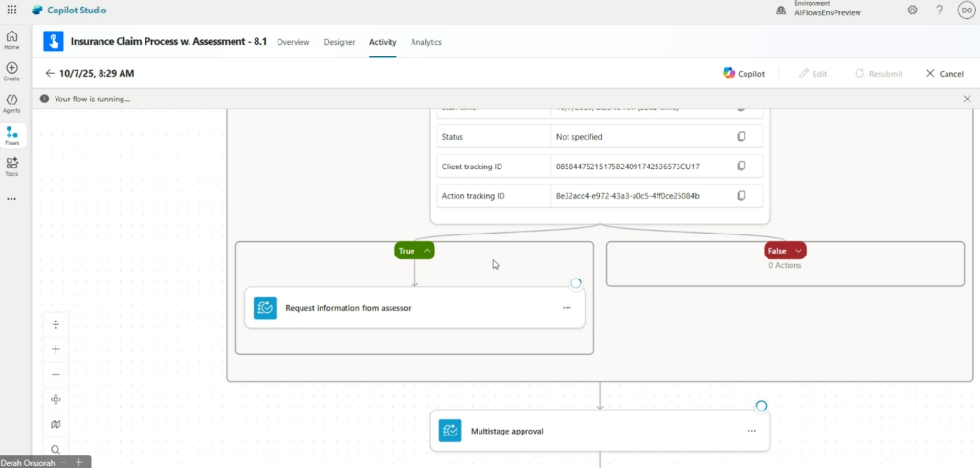The height and width of the screenshot is (468, 980).
Task: Copy the Client tracking ID value
Action: coord(741,167)
